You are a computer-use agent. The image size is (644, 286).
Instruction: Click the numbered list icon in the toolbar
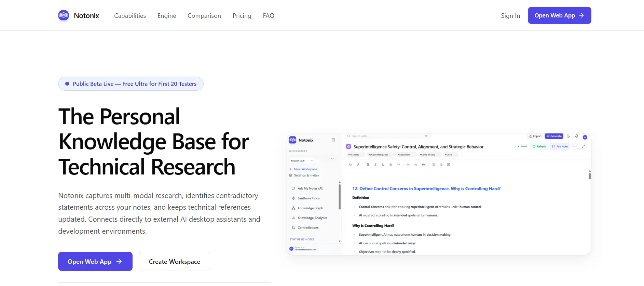coord(441,165)
